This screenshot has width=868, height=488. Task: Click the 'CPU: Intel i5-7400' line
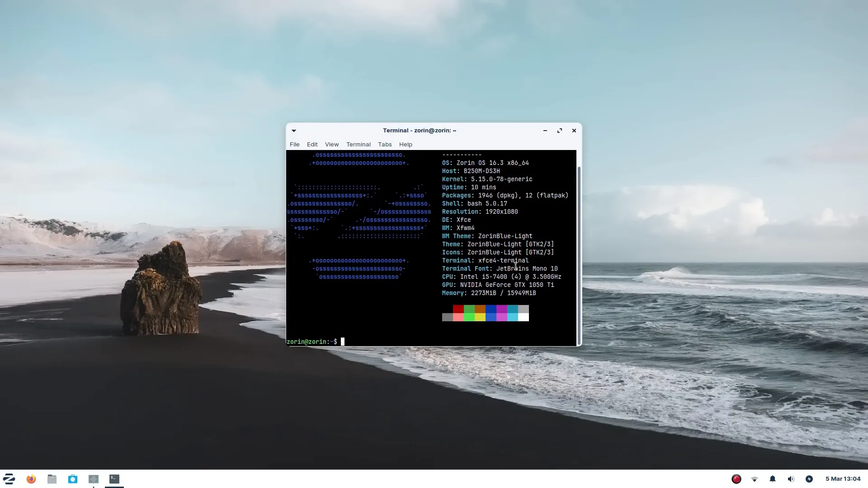502,277
